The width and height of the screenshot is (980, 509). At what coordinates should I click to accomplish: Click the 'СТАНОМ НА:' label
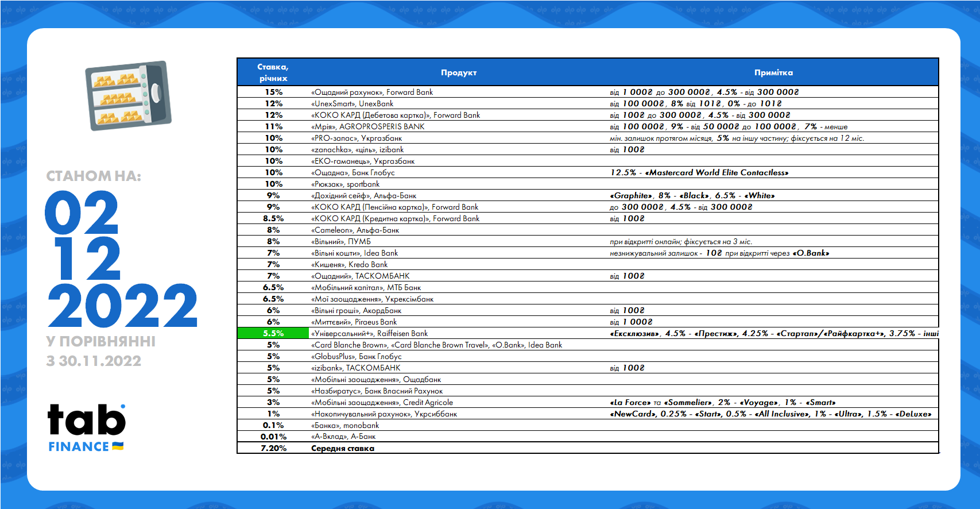94,176
